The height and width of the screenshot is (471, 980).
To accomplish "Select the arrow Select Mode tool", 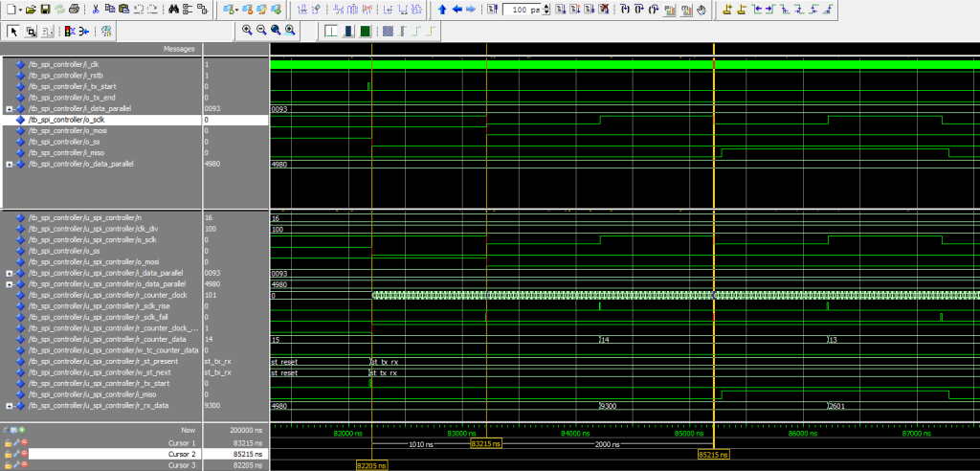I will [13, 31].
